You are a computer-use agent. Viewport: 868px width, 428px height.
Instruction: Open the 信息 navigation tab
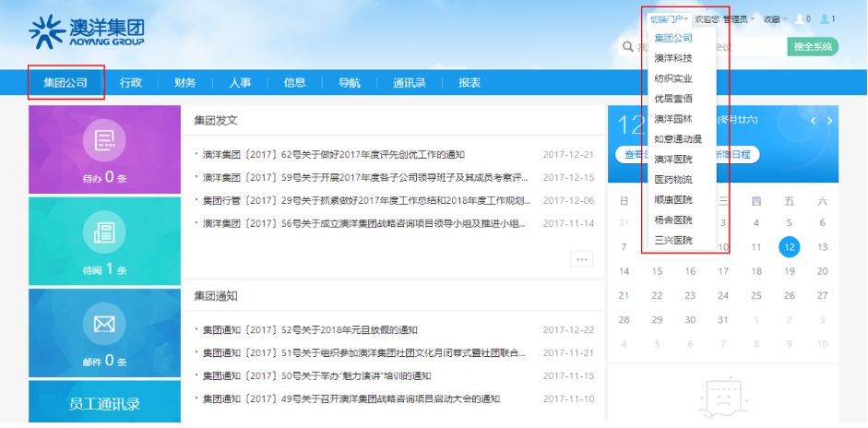tap(295, 83)
